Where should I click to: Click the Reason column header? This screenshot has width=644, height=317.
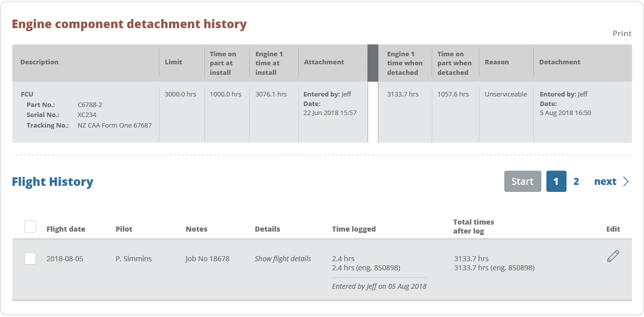point(497,62)
